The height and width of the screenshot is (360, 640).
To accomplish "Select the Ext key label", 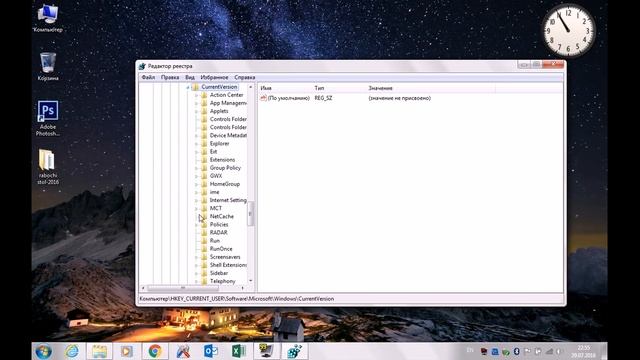I will click(x=213, y=151).
